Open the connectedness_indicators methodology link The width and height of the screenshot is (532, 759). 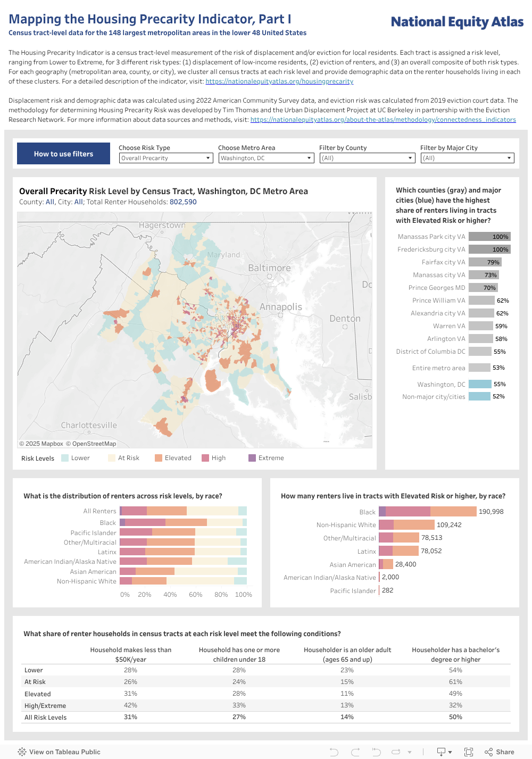point(383,120)
